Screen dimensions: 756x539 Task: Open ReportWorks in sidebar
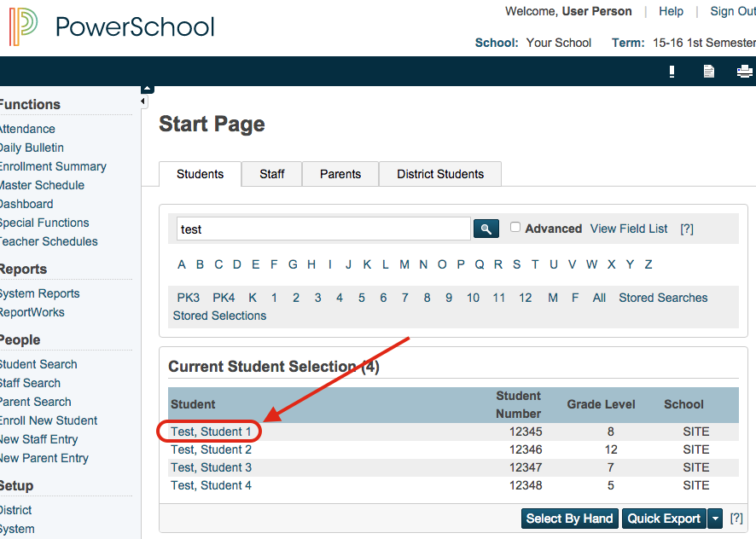(x=32, y=312)
